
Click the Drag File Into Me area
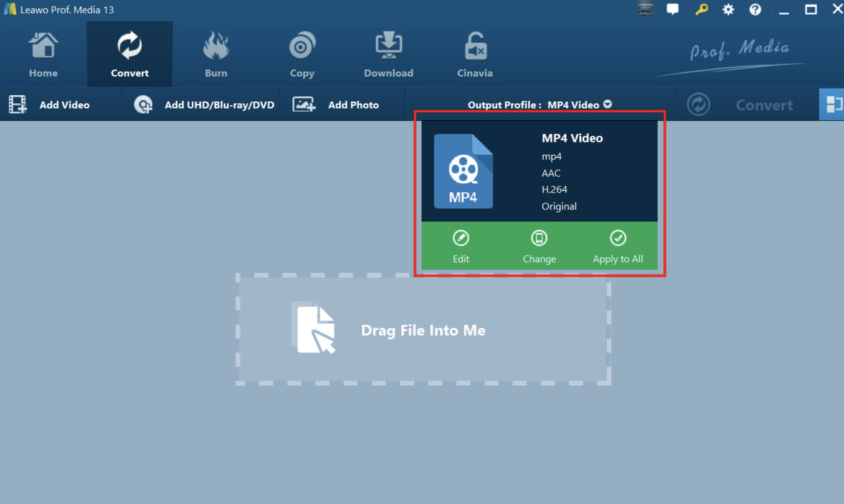pos(423,329)
